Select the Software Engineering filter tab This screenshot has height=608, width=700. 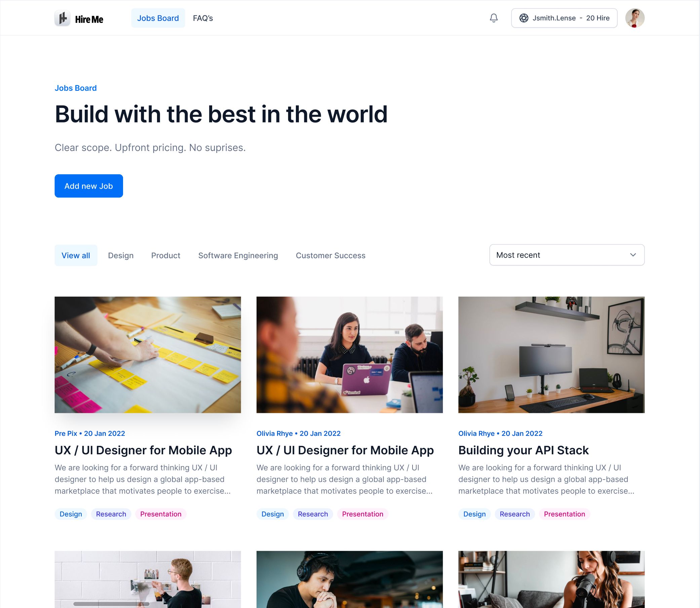pyautogui.click(x=238, y=256)
